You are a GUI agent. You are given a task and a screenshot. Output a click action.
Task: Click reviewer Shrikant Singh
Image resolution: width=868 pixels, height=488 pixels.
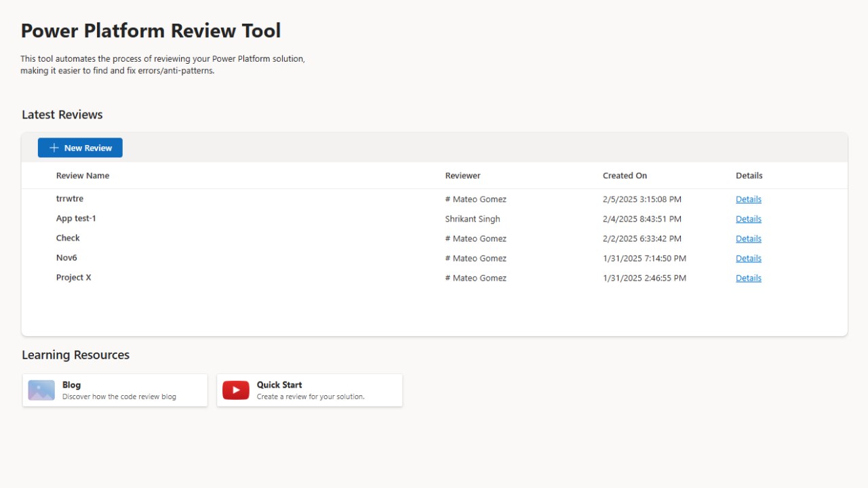473,219
